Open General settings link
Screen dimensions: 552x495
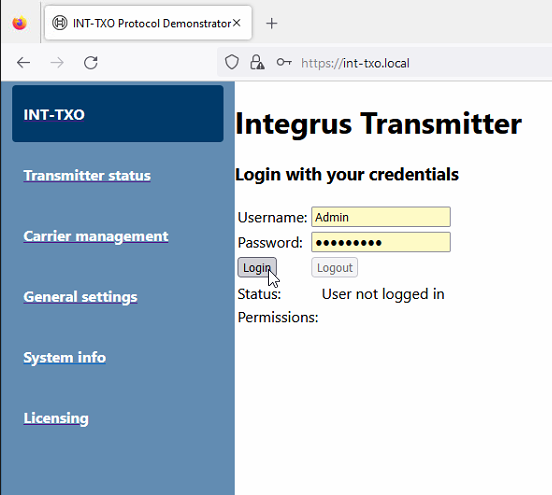(x=80, y=297)
